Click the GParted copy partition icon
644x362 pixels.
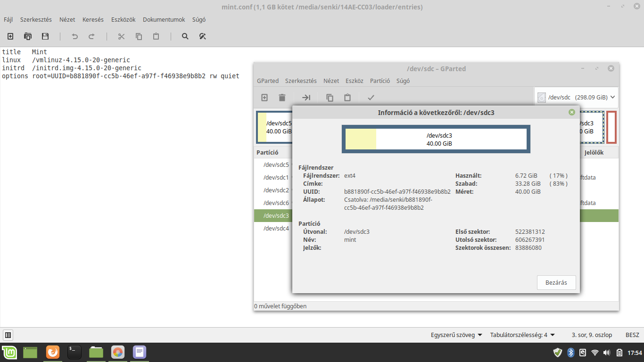point(330,98)
